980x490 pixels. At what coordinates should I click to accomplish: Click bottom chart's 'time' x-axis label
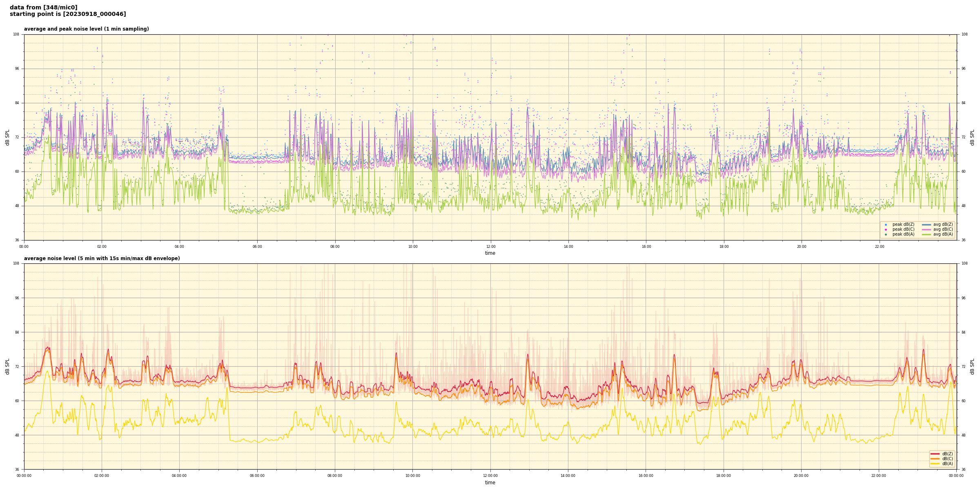(x=490, y=483)
